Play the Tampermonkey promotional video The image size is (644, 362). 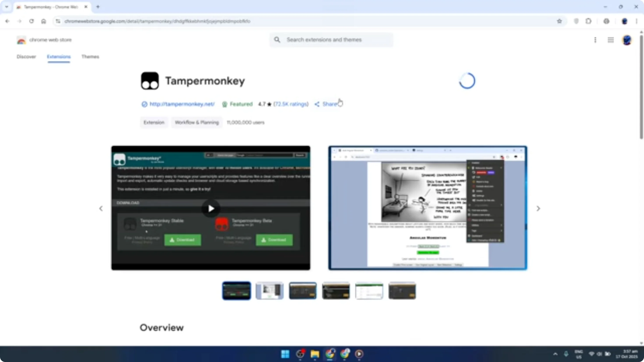(211, 208)
